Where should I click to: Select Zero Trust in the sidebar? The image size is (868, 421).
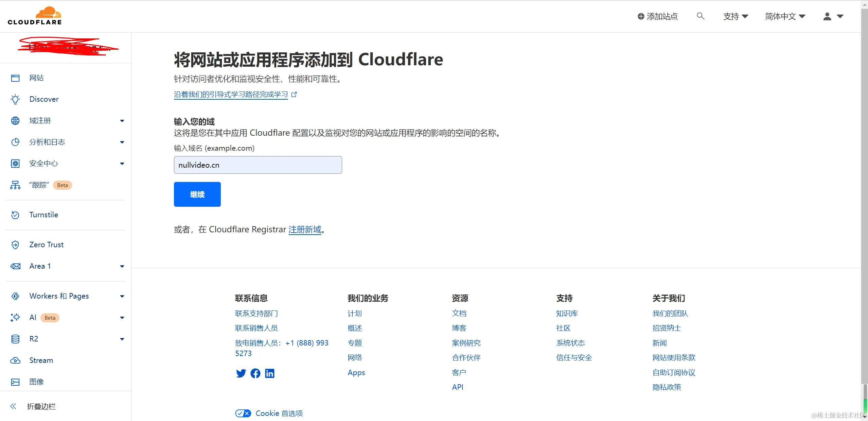point(47,245)
